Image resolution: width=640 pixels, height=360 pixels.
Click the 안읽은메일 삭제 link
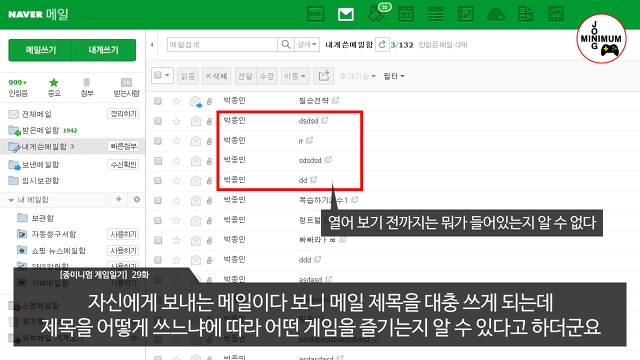443,44
